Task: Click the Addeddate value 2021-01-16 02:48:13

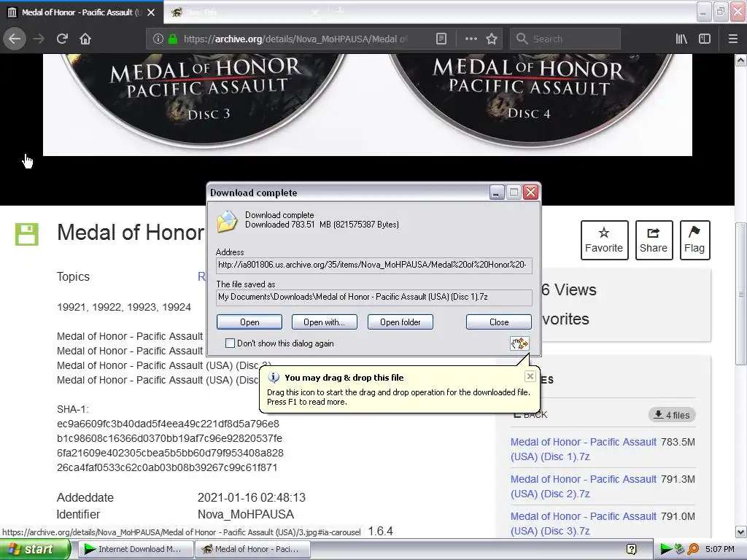Action: click(x=252, y=497)
